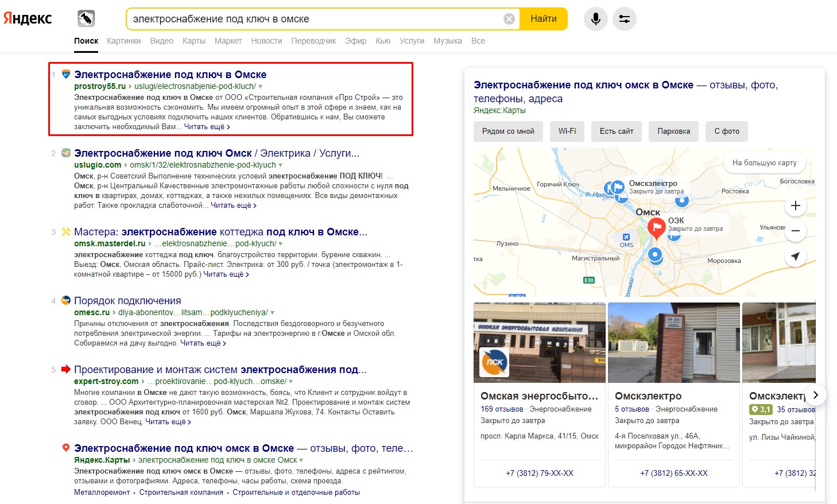Expand omesc.ru result options arrow
Viewport: 837px width, 504px height.
[273, 313]
